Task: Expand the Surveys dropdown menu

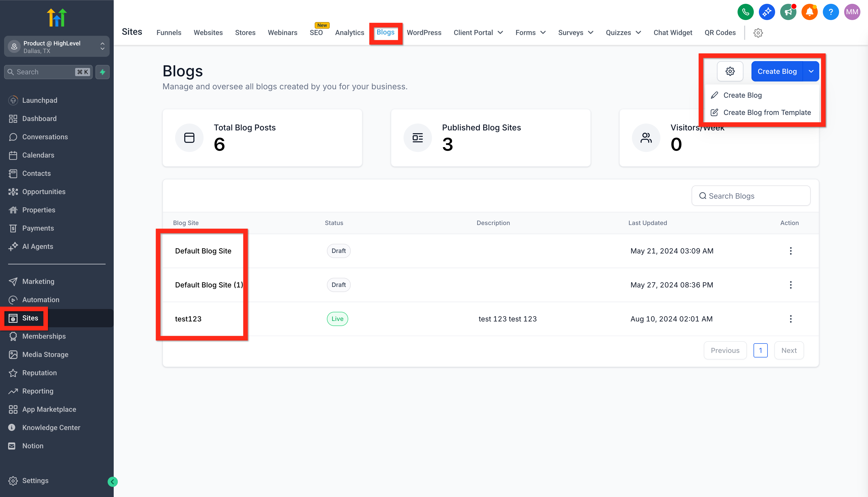Action: 576,33
